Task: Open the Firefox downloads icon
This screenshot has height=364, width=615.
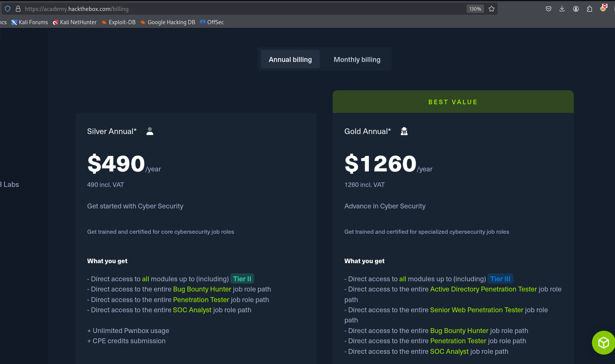Action: coord(562,9)
